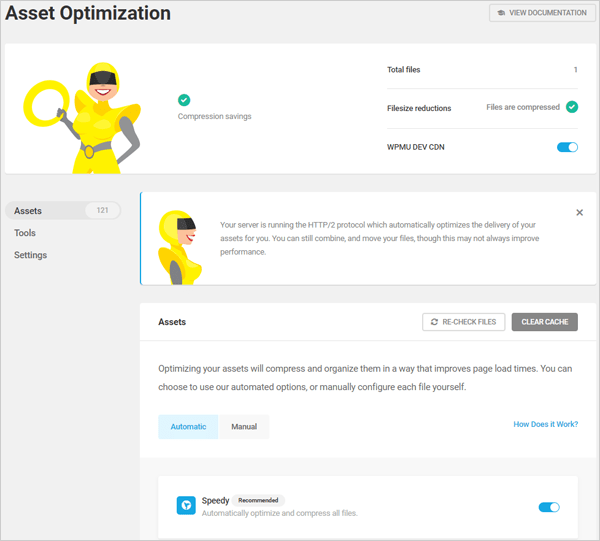Screen dimensions: 600x541
Task: Click the Files are compressed text
Action: (x=523, y=108)
